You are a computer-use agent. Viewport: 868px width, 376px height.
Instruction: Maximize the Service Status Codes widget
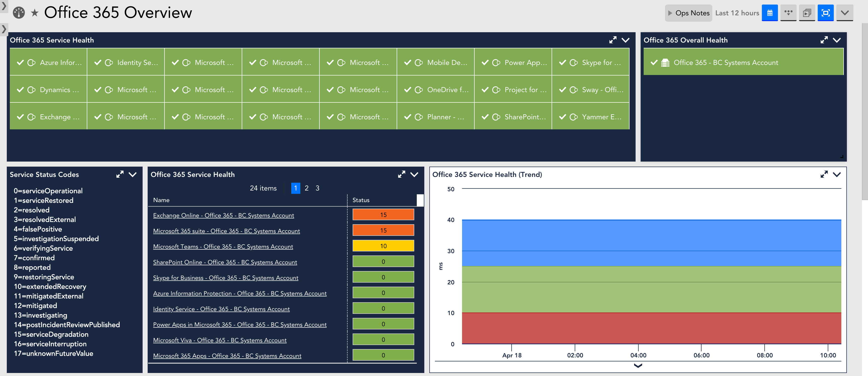(120, 174)
